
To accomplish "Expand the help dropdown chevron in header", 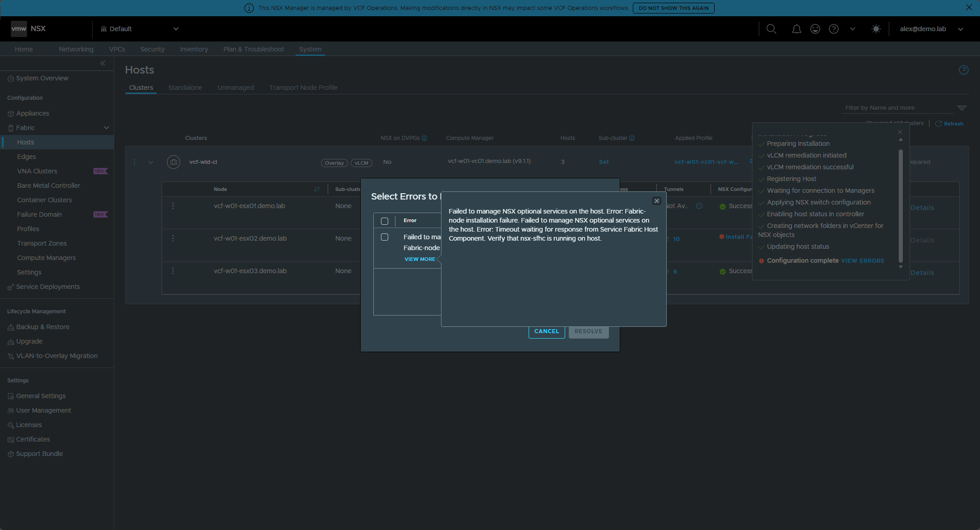I will coord(853,29).
